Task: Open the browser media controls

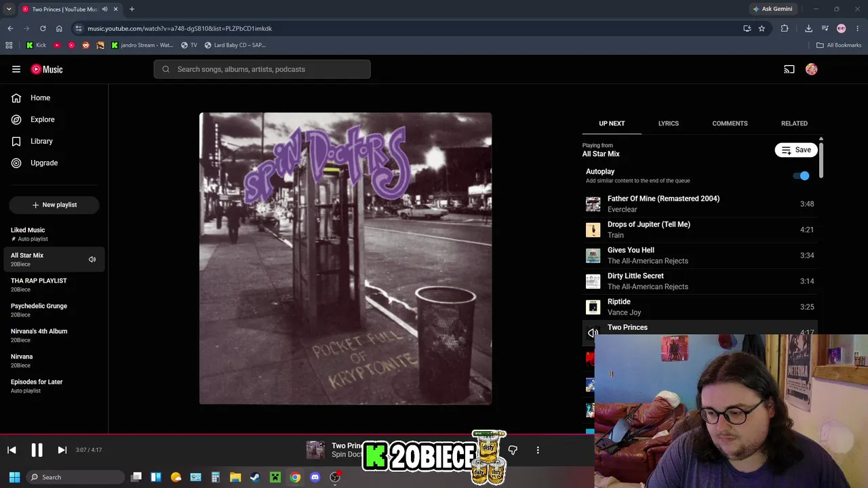Action: point(825,28)
